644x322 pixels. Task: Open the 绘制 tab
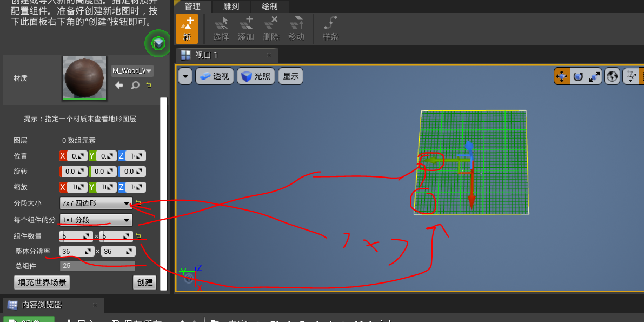click(269, 6)
